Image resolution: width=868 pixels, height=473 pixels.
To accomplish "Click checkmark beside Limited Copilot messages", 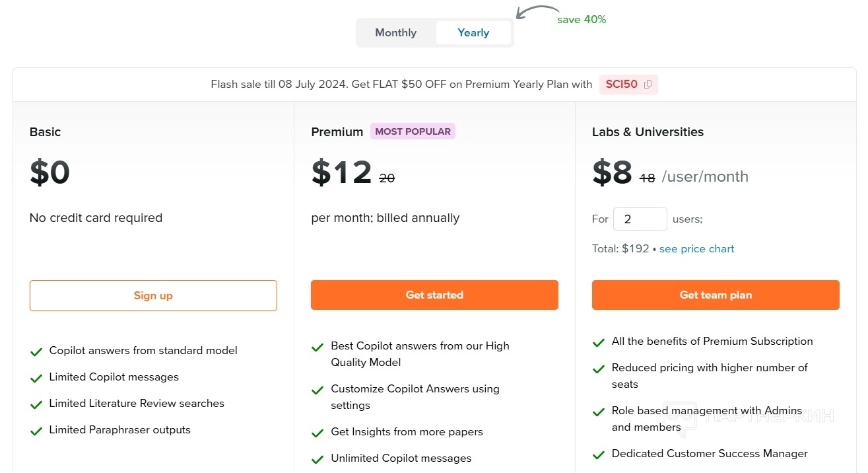I will (36, 378).
